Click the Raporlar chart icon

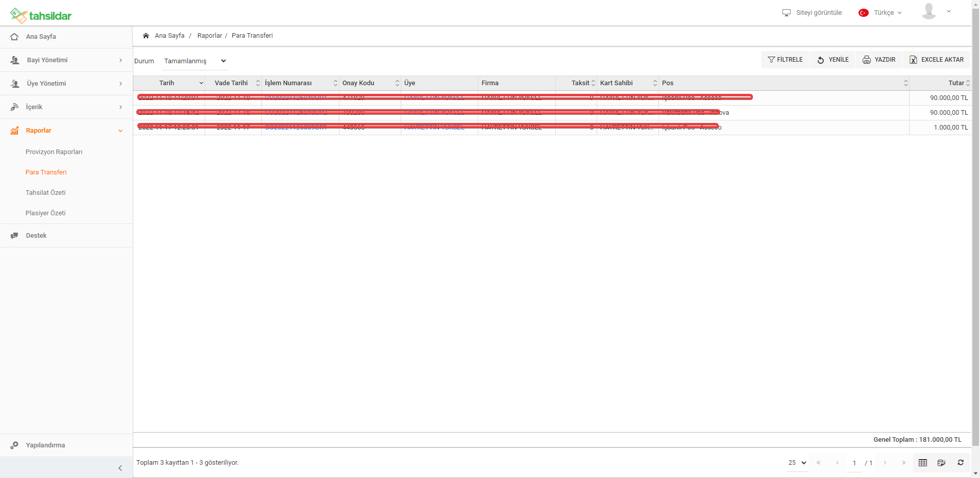click(14, 131)
